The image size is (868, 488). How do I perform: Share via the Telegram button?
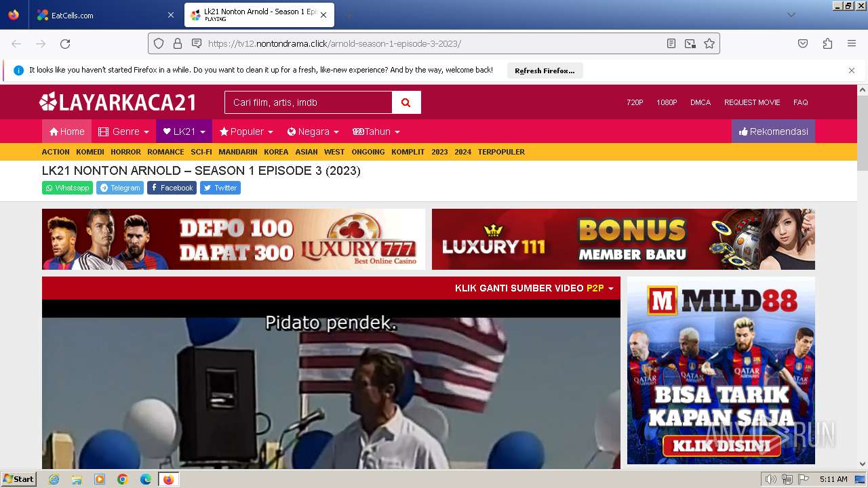(x=120, y=188)
